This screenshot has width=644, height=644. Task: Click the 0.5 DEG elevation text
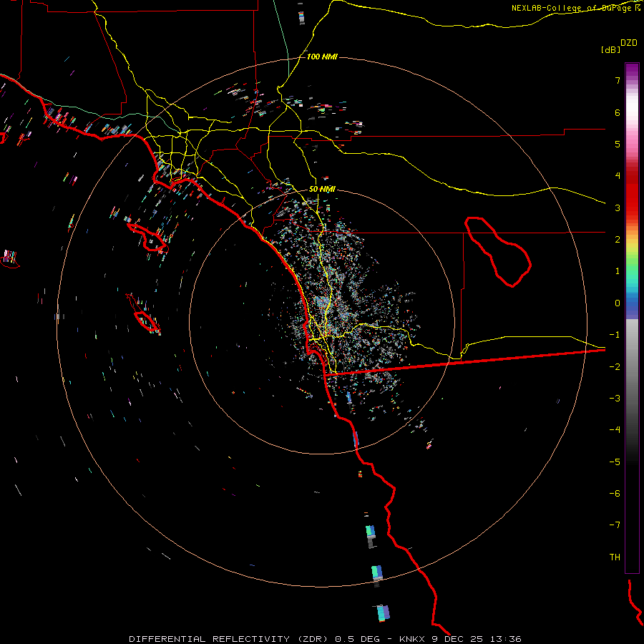point(358,639)
